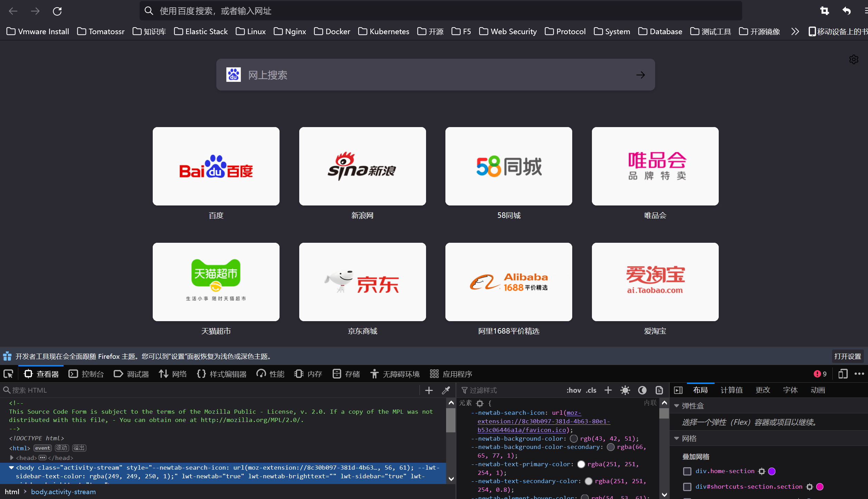868x499 pixels.
Task: Toggle the .cls class panel
Action: tap(591, 390)
